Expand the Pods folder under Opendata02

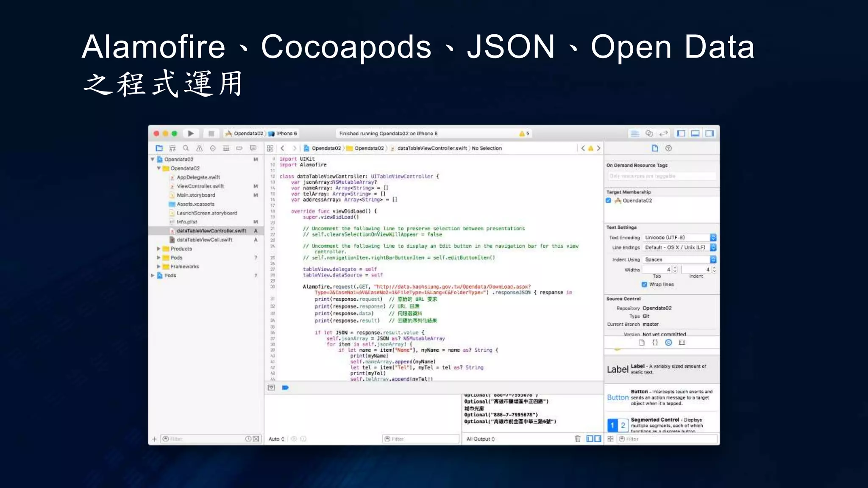click(x=159, y=258)
